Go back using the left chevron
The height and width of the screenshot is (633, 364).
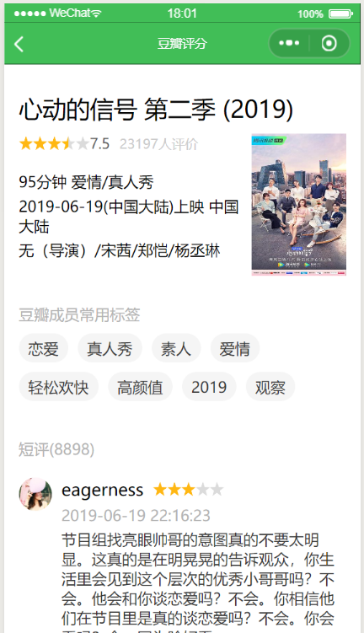[19, 44]
